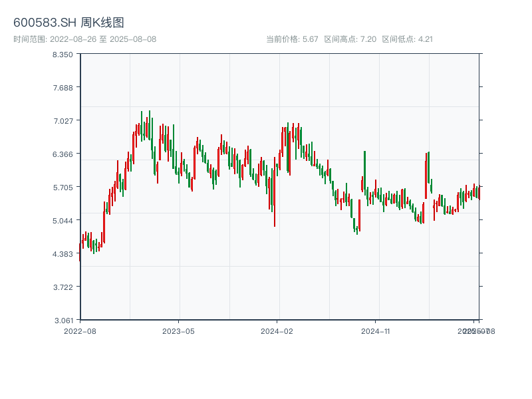This screenshot has height=399, width=532.
Task: Select the 2024-11 date axis label
Action: pos(376,331)
